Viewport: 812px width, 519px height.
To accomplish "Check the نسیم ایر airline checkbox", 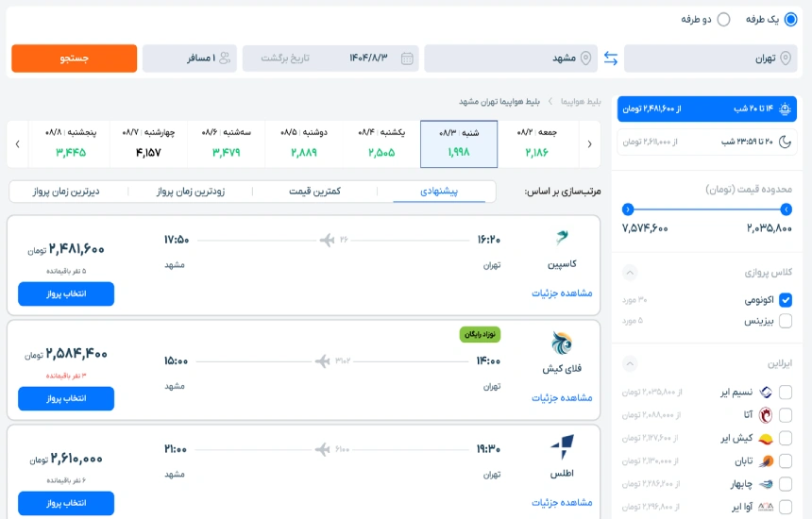I will click(x=786, y=393).
